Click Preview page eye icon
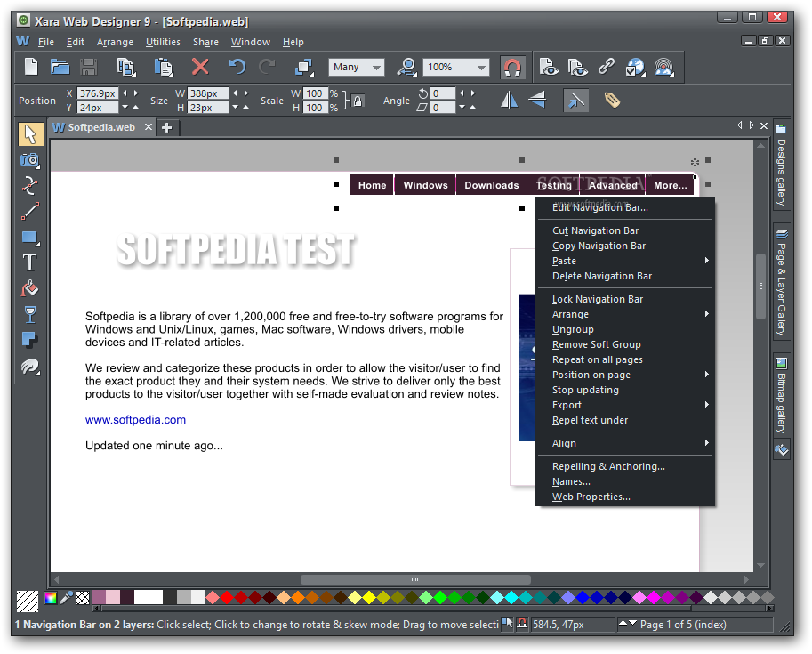Screen dimensions: 812x654 (549, 67)
